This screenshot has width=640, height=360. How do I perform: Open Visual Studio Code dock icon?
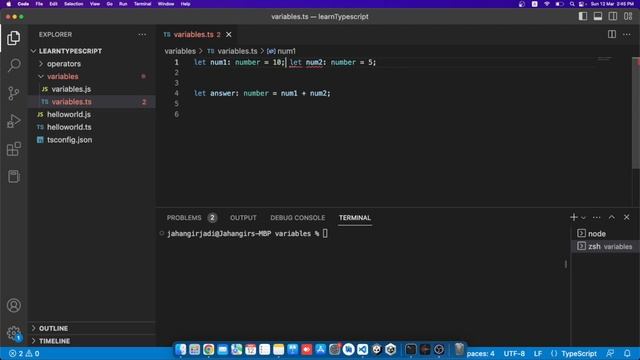pos(362,349)
